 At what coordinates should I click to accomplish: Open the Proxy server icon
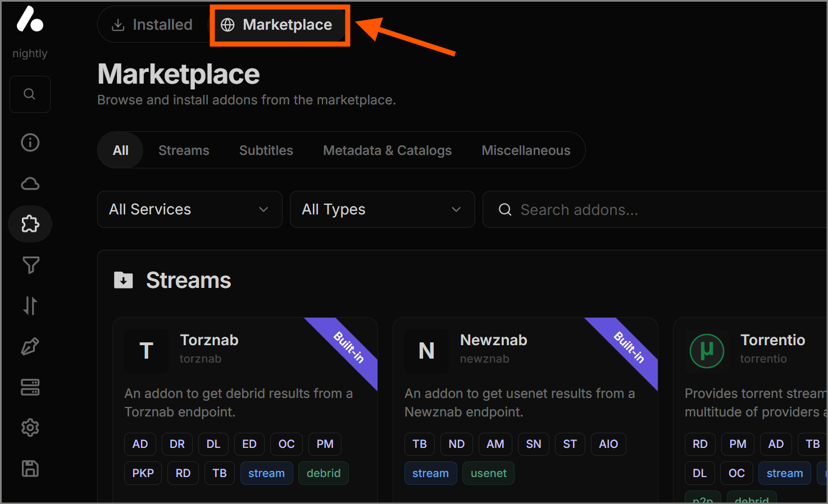(x=30, y=387)
